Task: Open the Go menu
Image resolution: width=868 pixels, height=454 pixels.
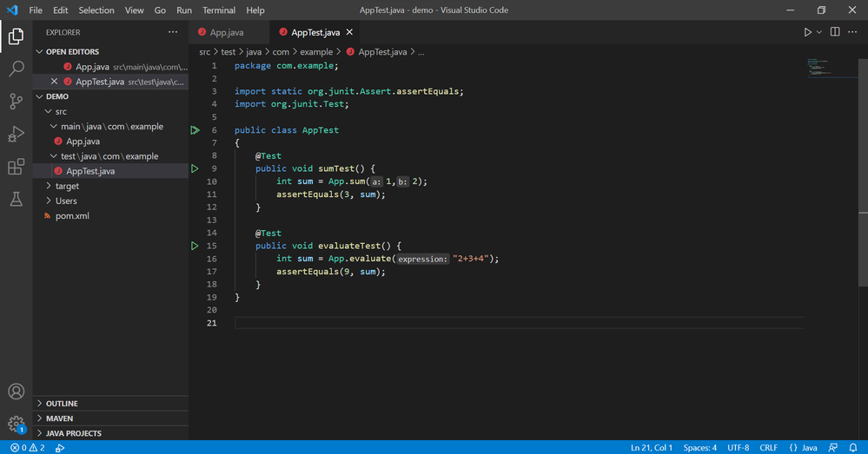Action: (x=160, y=10)
